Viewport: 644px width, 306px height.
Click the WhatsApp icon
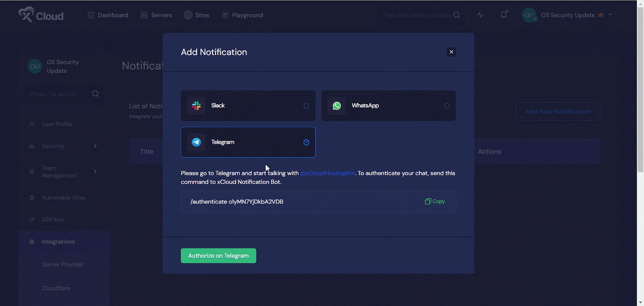click(336, 105)
